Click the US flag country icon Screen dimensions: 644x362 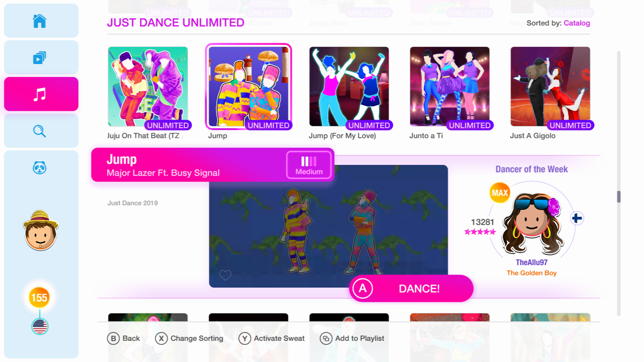pos(39,327)
